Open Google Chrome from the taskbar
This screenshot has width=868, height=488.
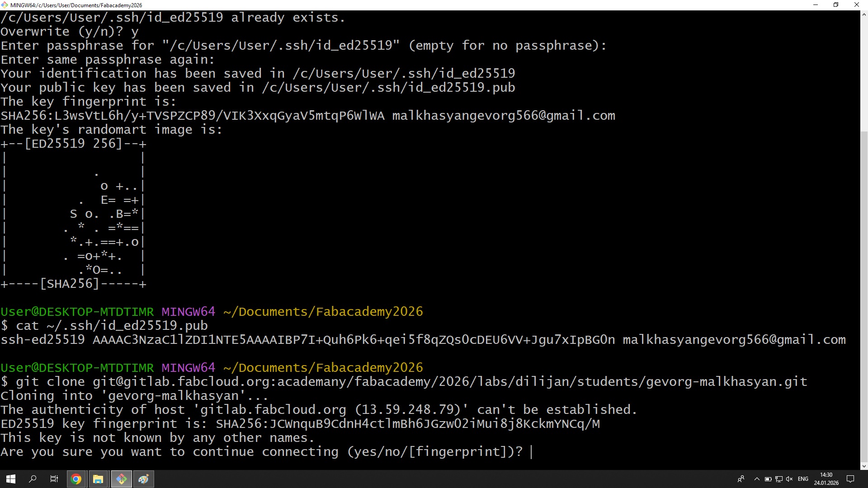(x=76, y=479)
